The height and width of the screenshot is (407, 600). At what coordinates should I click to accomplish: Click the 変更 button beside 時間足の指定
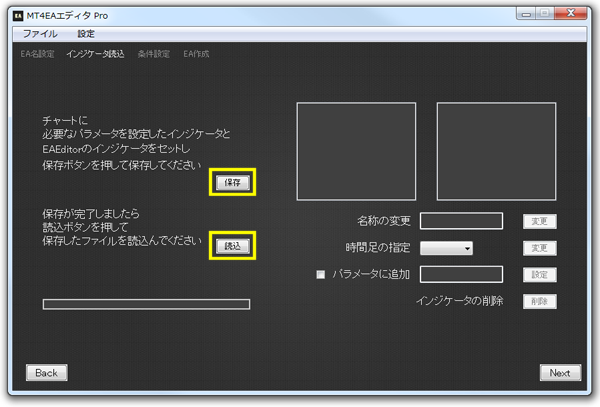coord(540,248)
